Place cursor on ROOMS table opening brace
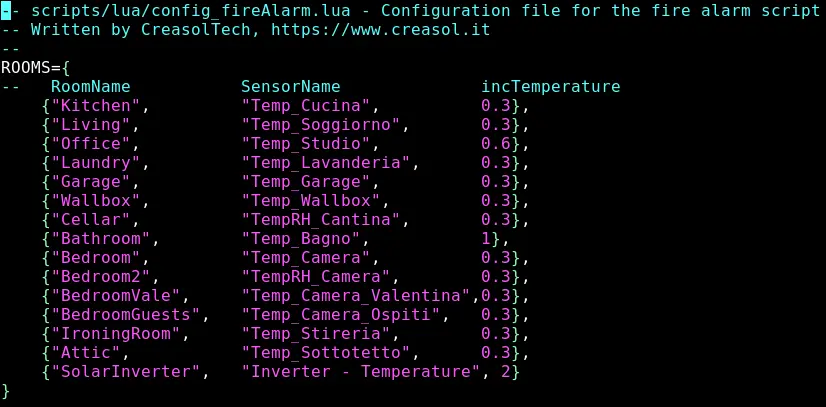This screenshot has width=826, height=407. pos(66,68)
